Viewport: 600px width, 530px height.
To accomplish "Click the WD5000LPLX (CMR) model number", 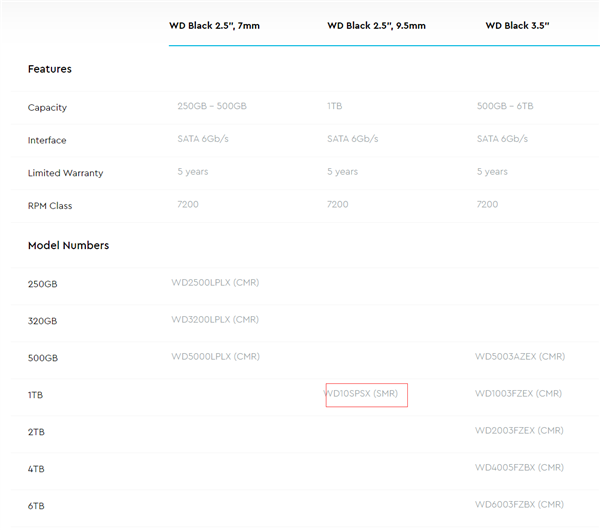I will point(215,357).
